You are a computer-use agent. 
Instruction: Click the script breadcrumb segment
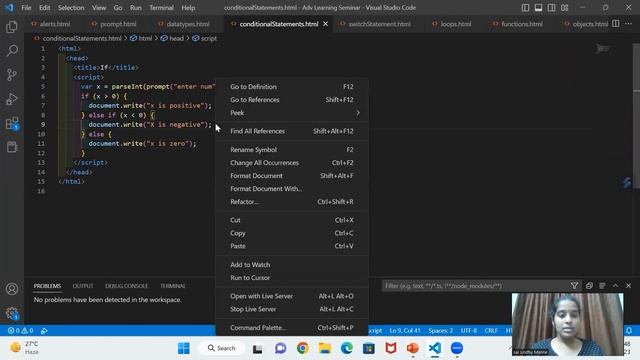tap(204, 38)
